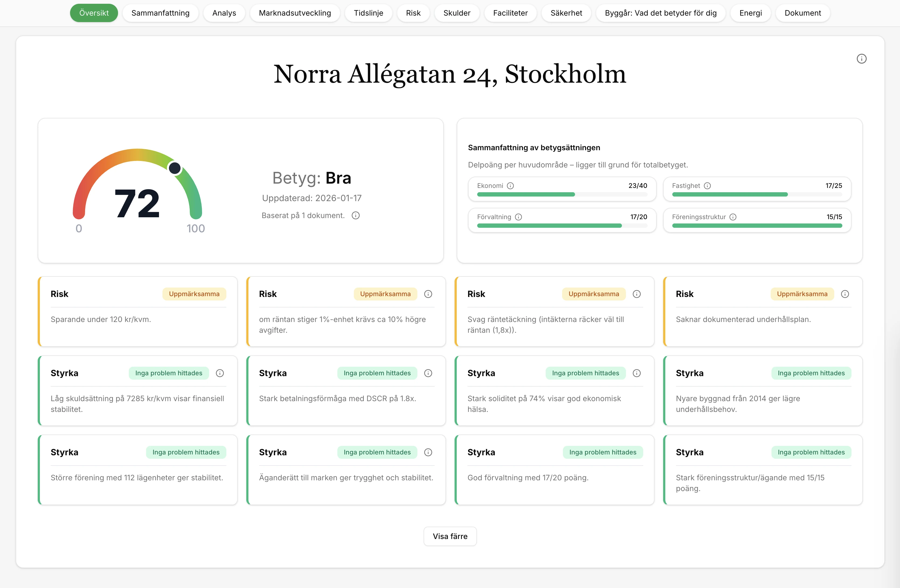Click the 'Inga problem hittades' badge about soliditet
The width and height of the screenshot is (900, 588).
pos(585,373)
